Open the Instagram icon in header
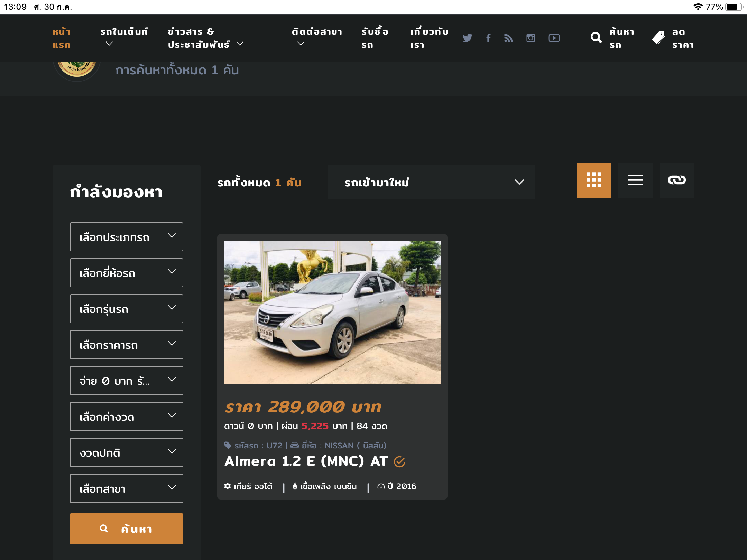Viewport: 747px width, 560px height. point(531,38)
